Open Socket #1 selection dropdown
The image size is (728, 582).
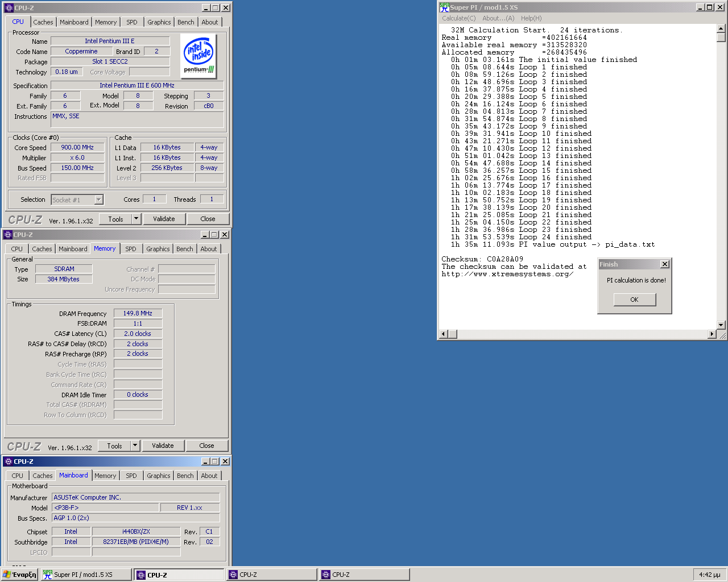pyautogui.click(x=98, y=199)
